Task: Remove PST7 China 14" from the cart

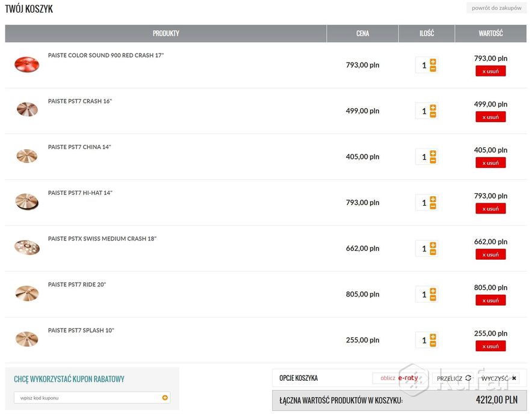Action: (x=490, y=163)
